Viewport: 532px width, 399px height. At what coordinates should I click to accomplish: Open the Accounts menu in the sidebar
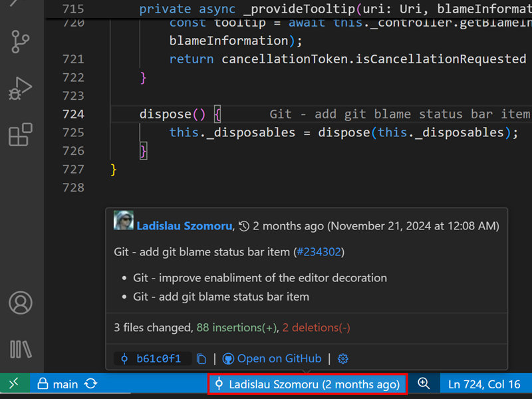point(20,303)
